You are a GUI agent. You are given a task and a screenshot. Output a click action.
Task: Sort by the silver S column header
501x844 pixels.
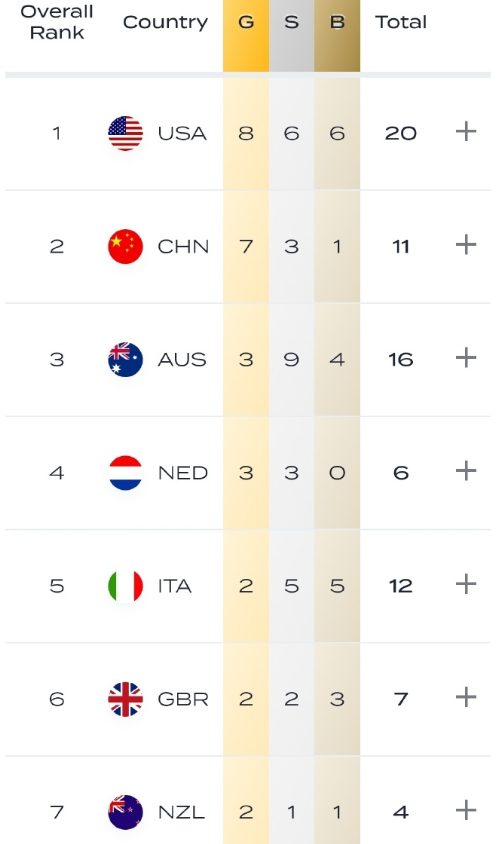[292, 23]
